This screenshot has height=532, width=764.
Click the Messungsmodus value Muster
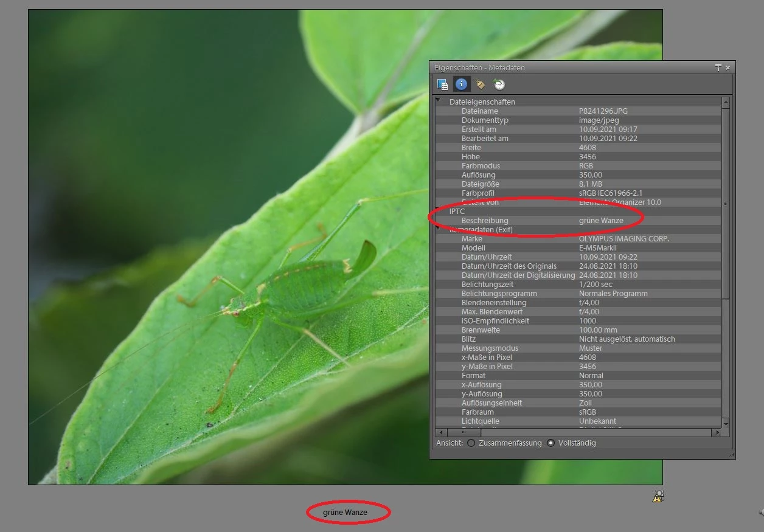(591, 348)
